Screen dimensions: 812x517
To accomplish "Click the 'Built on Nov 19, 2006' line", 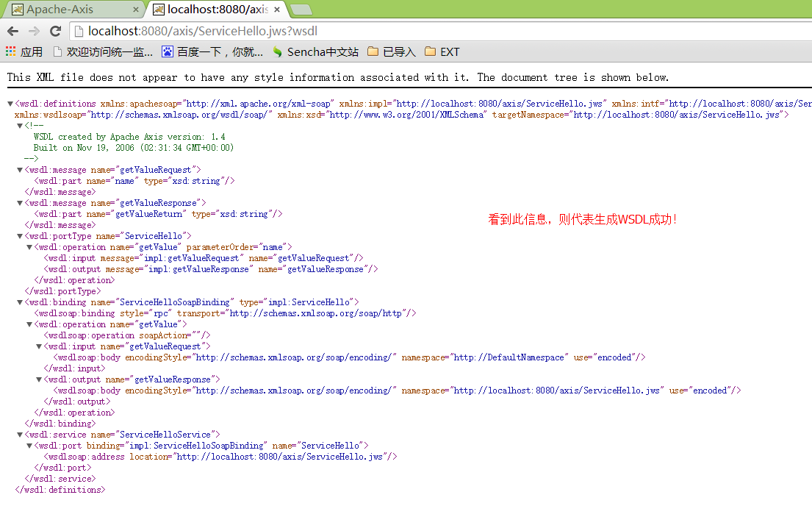I will pyautogui.click(x=134, y=148).
